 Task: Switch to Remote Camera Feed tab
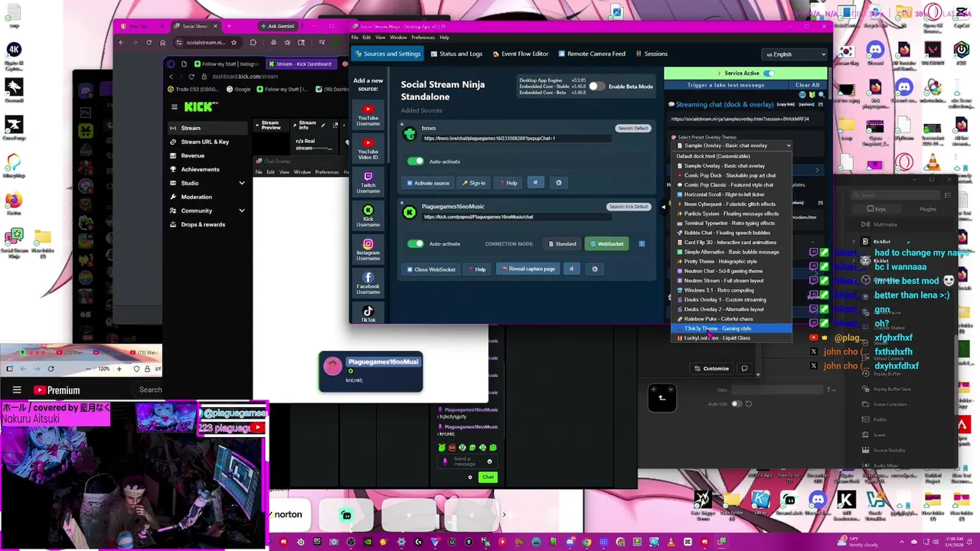[x=592, y=54]
